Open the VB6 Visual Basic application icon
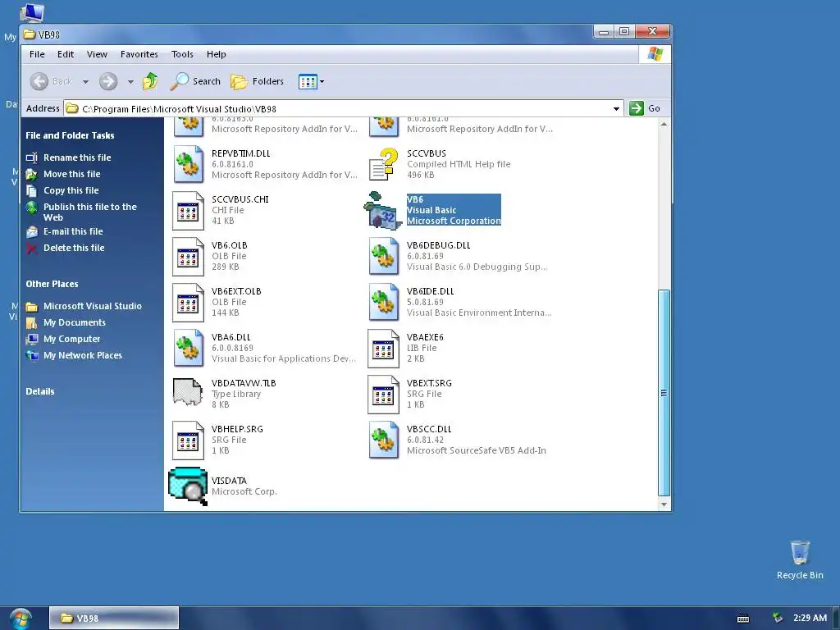 click(382, 211)
